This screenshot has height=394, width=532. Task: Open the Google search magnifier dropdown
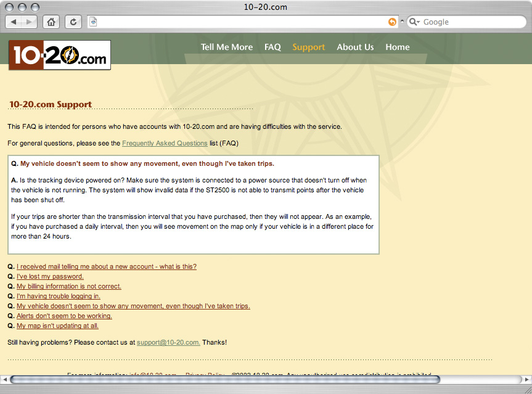click(414, 22)
